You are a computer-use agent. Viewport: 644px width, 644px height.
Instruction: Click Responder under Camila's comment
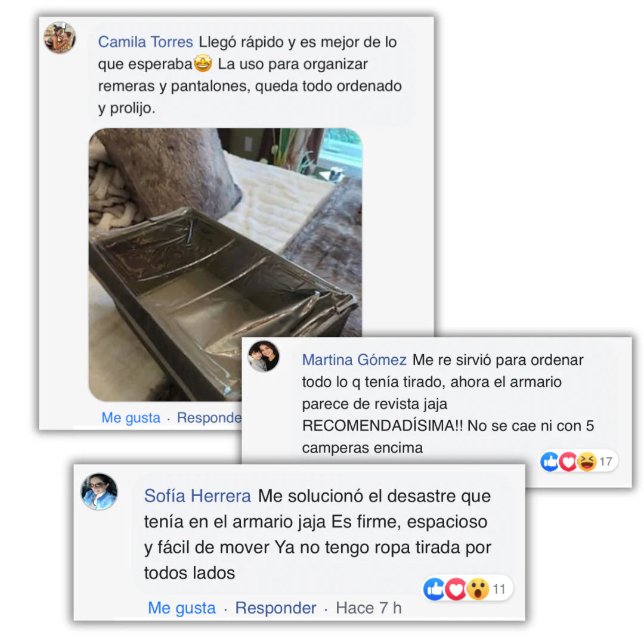coord(209,417)
